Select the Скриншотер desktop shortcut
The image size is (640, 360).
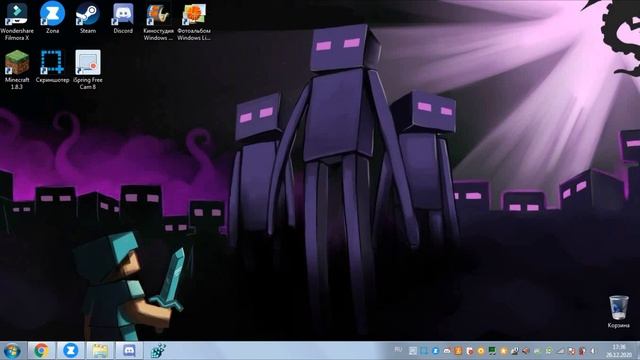point(52,66)
